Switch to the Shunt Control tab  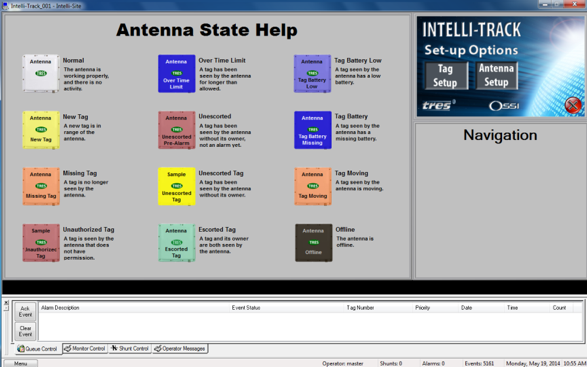[130, 348]
